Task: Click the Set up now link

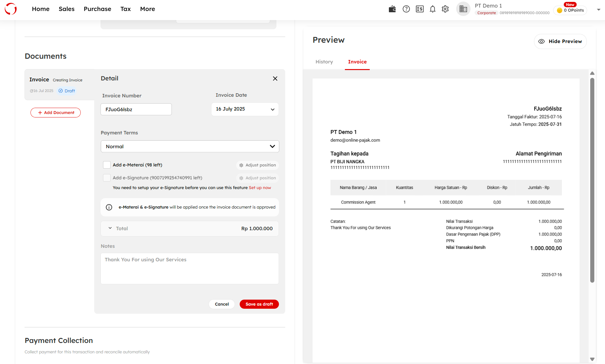Action: (260, 188)
